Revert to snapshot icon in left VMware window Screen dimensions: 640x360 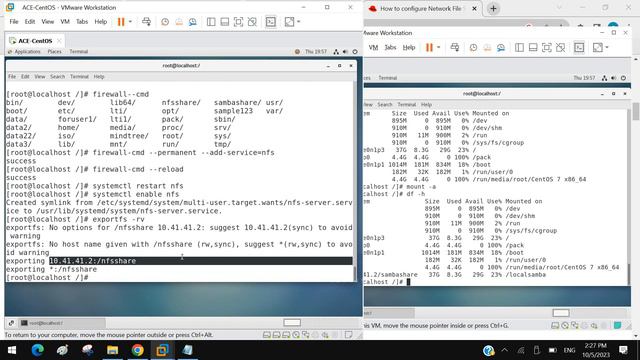179,22
